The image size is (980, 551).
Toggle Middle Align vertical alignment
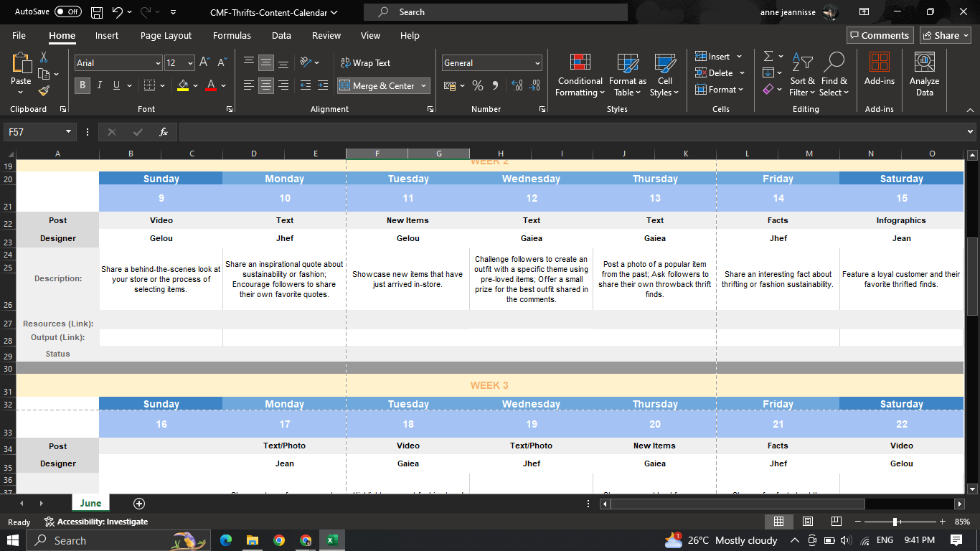(x=266, y=63)
